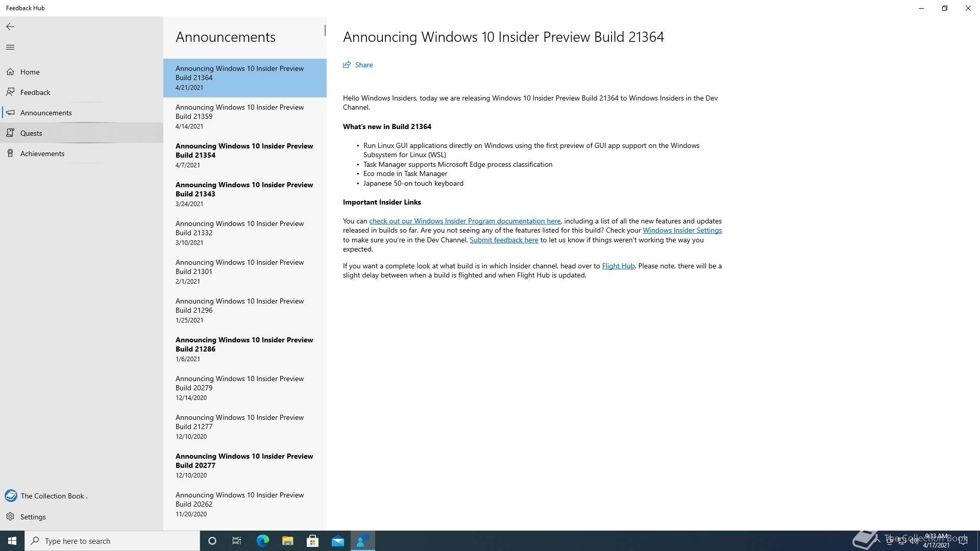Open the Achievements section
Image resolution: width=980 pixels, height=551 pixels.
click(x=42, y=154)
